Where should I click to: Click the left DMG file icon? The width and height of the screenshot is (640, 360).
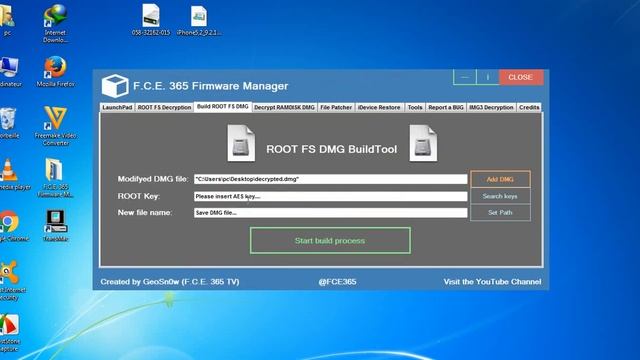[241, 143]
